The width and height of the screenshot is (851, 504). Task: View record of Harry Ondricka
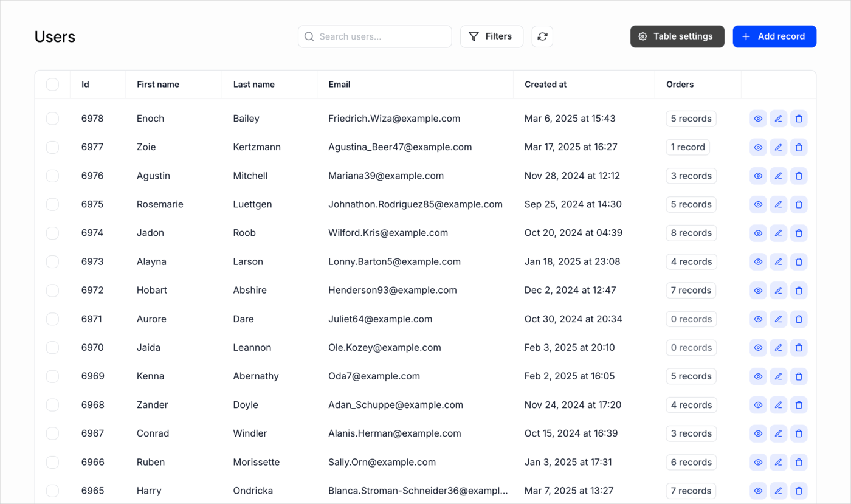coord(758,491)
